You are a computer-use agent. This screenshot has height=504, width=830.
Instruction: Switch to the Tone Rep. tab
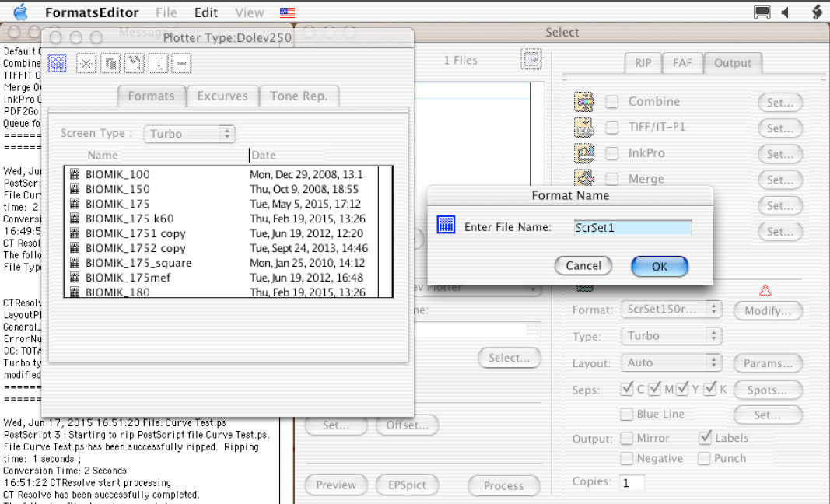[x=299, y=96]
